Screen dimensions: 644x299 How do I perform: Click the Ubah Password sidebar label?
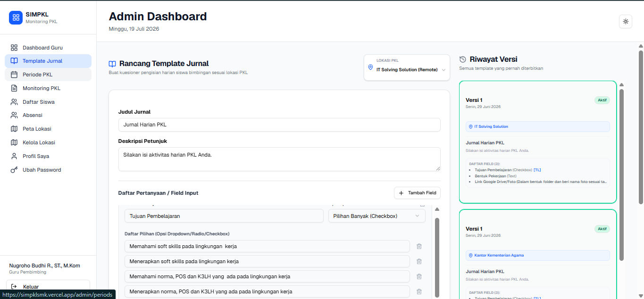(x=42, y=170)
